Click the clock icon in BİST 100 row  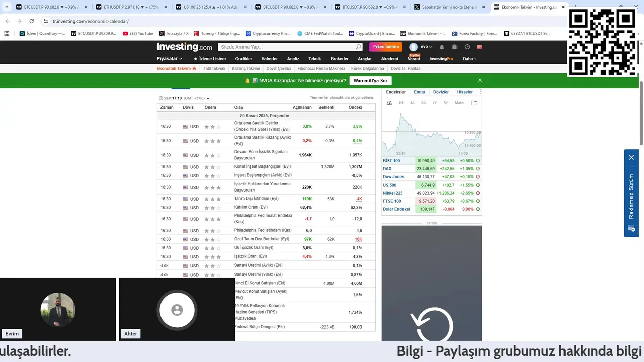click(478, 161)
